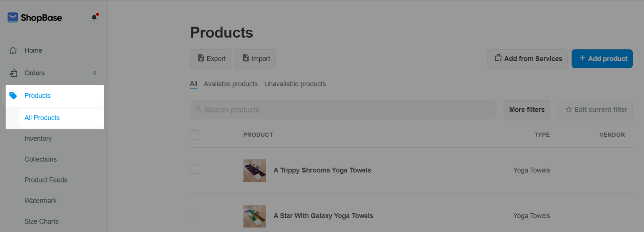The image size is (644, 232).
Task: Click the Home house icon
Action: tap(13, 51)
